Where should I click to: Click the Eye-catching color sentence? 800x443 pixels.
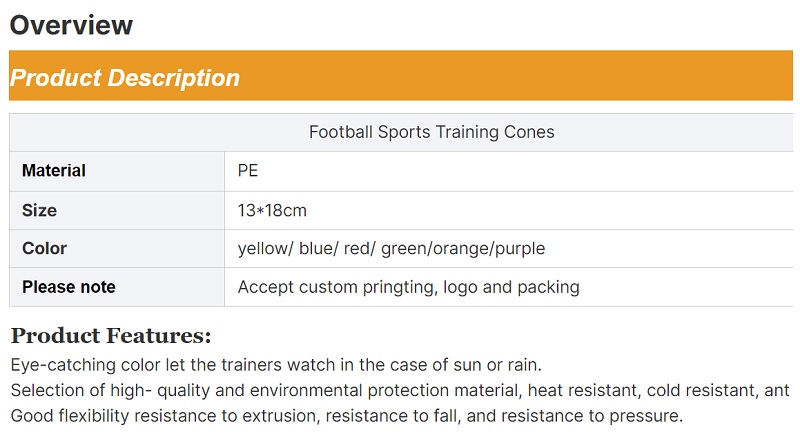click(x=276, y=365)
